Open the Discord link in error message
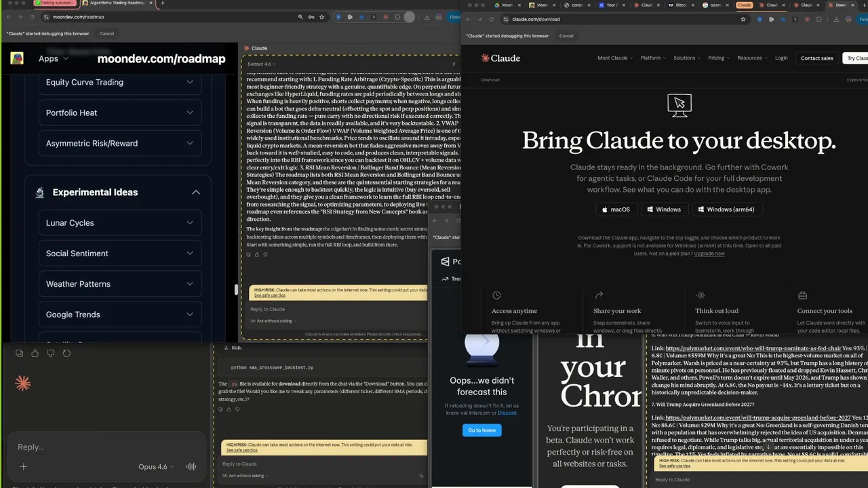The image size is (868, 488). point(507,413)
